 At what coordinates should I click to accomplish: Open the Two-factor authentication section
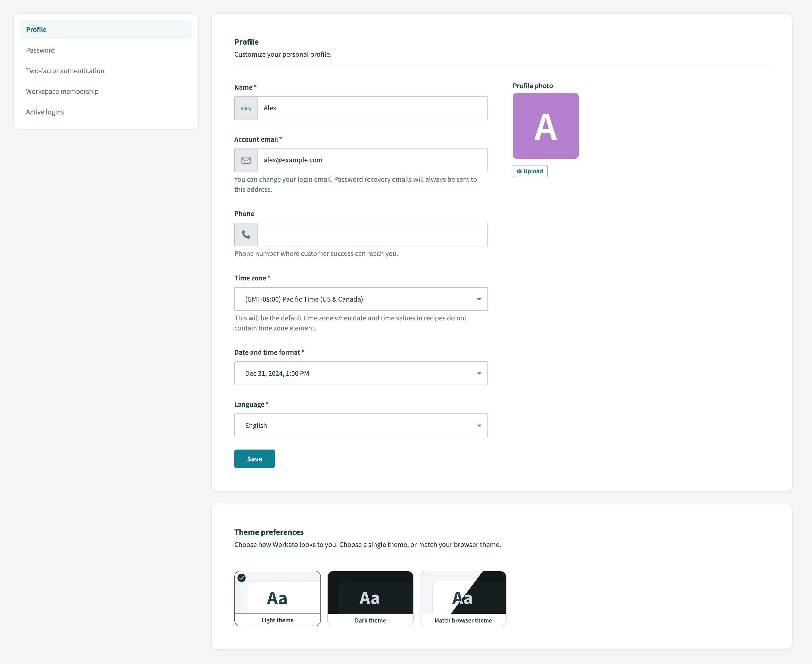[x=65, y=70]
